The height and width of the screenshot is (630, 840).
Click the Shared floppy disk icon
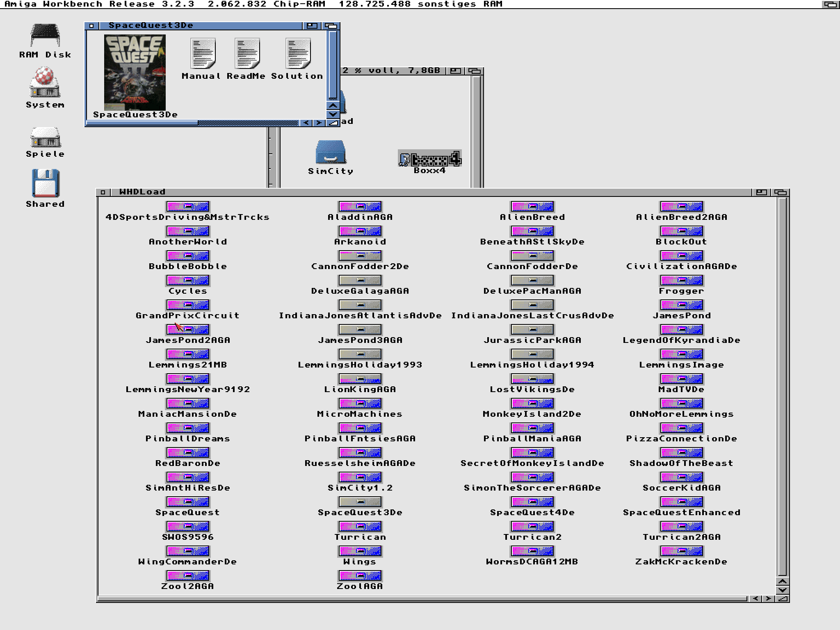45,183
